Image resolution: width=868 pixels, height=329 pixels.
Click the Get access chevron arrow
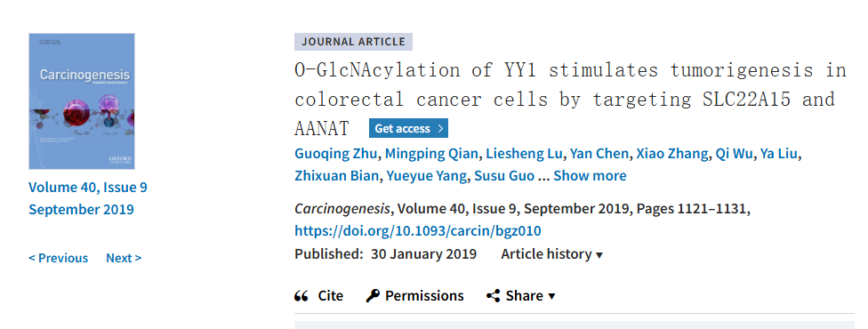click(x=440, y=129)
